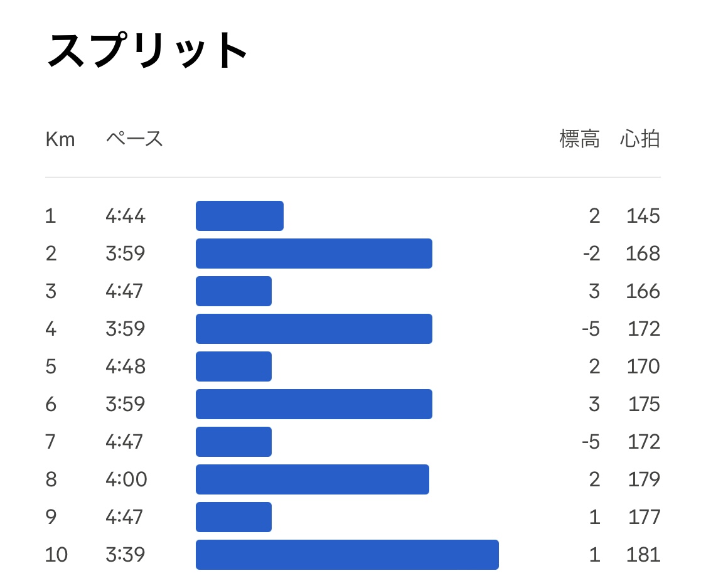Select the pace bar for kilometer 7
706x588 pixels.
point(233,442)
